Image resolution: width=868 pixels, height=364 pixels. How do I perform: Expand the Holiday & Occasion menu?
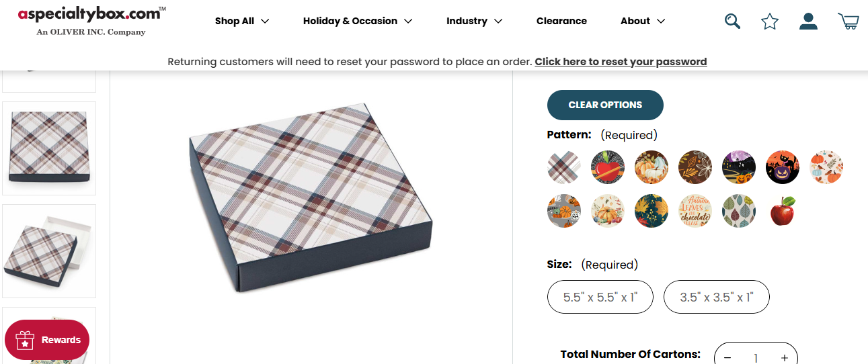(358, 21)
